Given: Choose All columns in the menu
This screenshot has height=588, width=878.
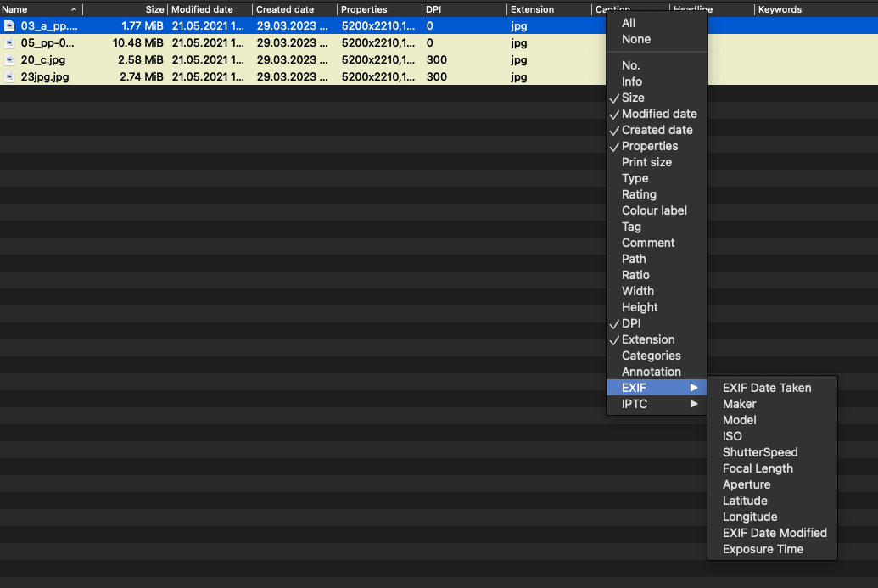Looking at the screenshot, I should [x=629, y=23].
